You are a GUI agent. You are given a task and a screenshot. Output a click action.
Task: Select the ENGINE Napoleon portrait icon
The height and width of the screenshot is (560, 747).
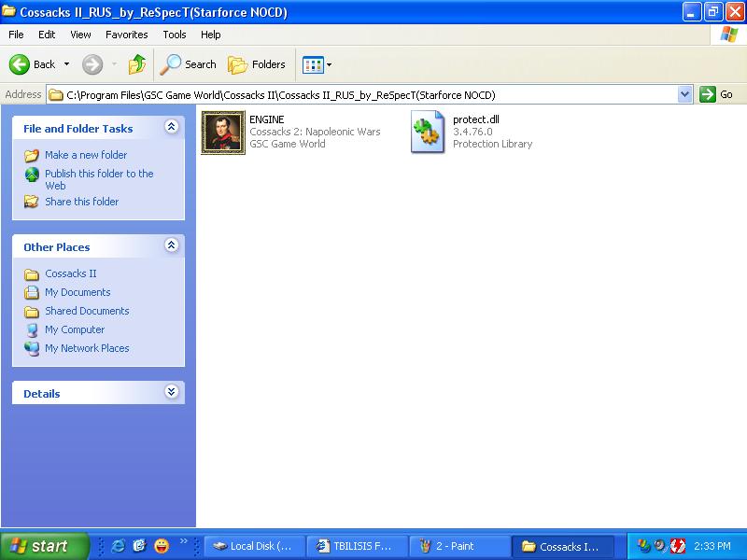click(223, 133)
